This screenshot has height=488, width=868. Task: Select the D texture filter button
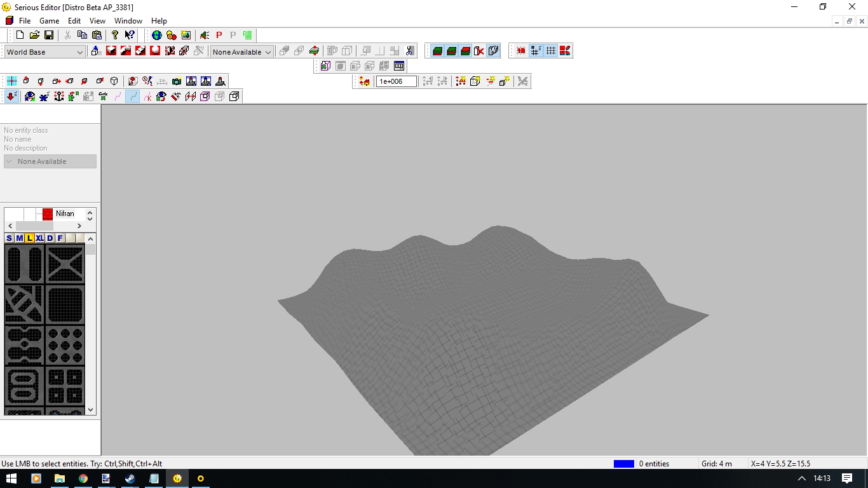pyautogui.click(x=50, y=238)
